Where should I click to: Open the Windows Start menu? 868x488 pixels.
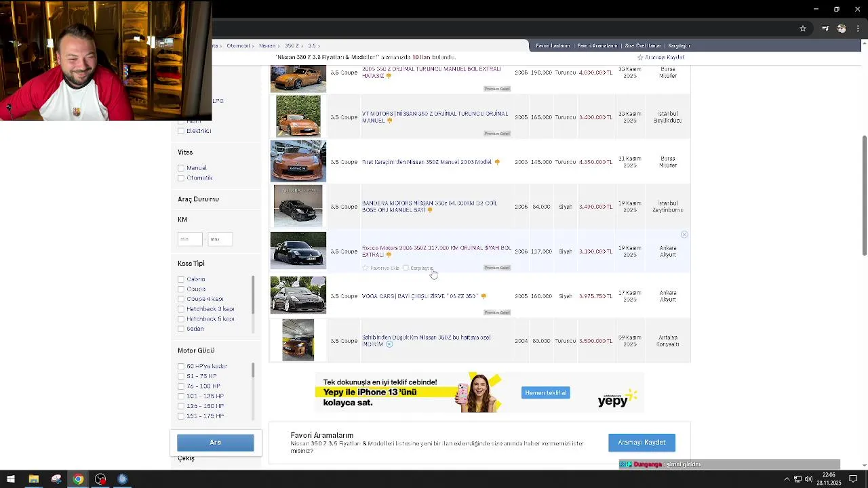click(x=11, y=479)
